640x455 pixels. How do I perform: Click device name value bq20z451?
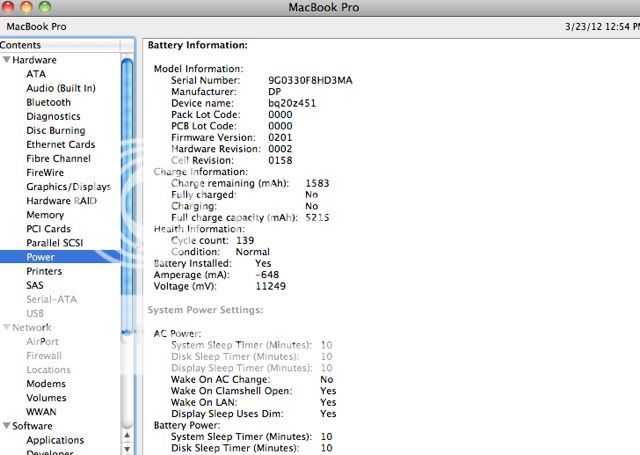pyautogui.click(x=292, y=103)
